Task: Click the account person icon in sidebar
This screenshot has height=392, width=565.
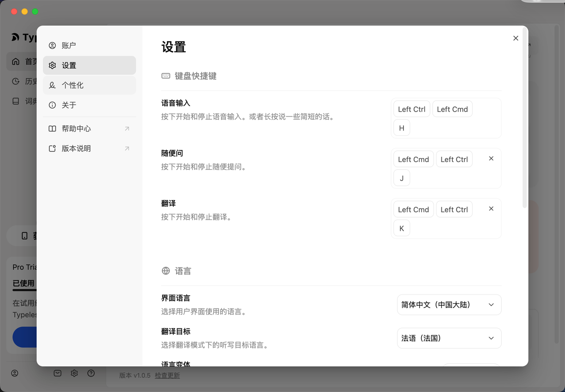Action: pyautogui.click(x=53, y=45)
